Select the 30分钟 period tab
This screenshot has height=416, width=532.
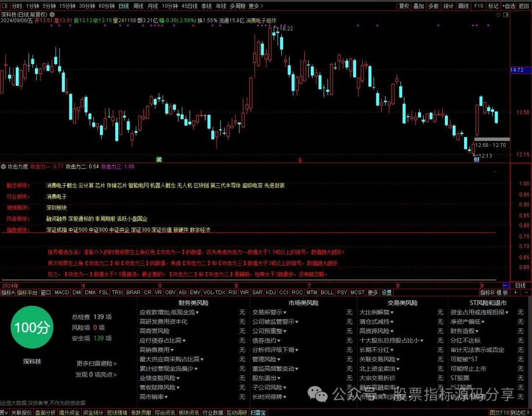pos(87,6)
